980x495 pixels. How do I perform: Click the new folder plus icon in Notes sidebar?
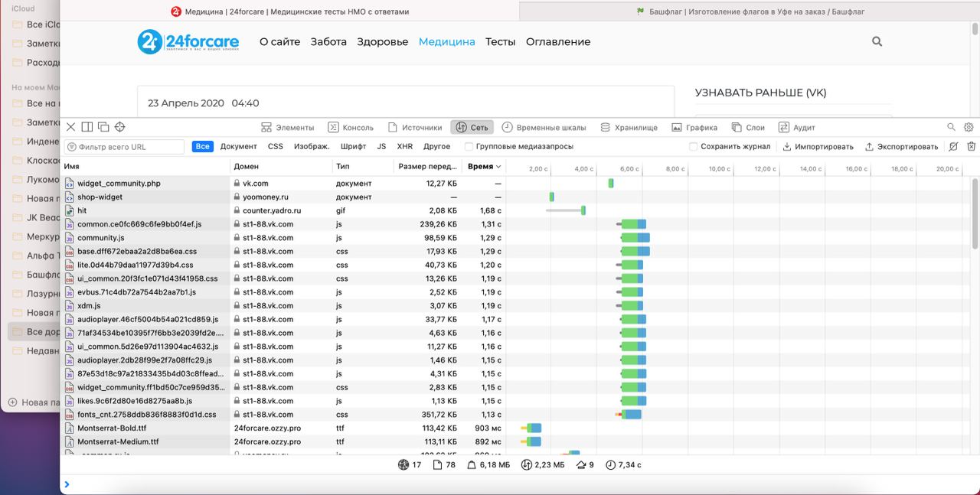(12, 402)
